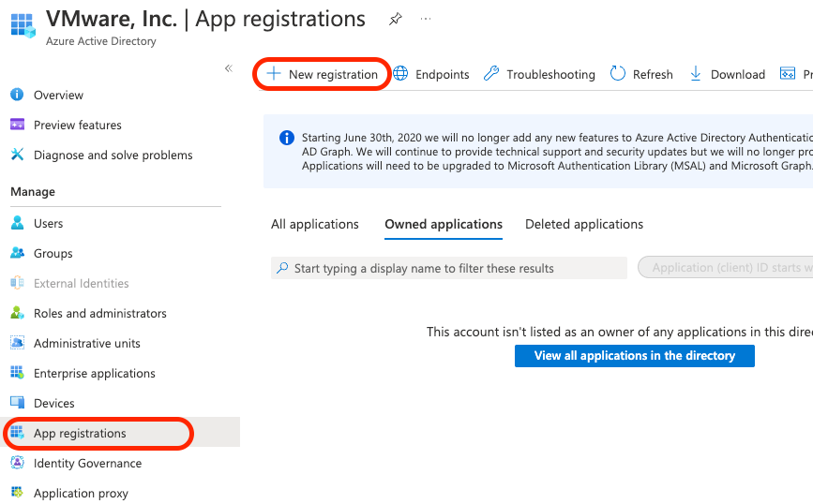Open the ellipsis more options menu
This screenshot has width=813, height=504.
[x=426, y=19]
